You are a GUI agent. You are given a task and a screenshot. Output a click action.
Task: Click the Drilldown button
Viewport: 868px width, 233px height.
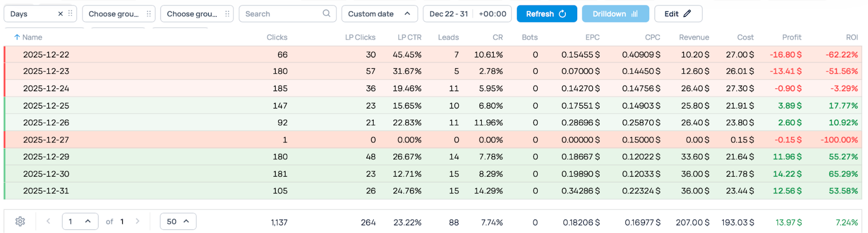(615, 14)
